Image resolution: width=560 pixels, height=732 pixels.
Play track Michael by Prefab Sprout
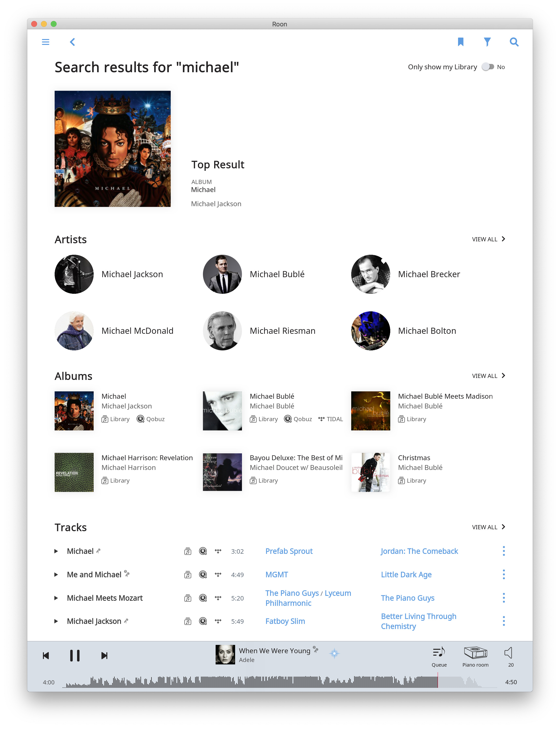pos(56,551)
